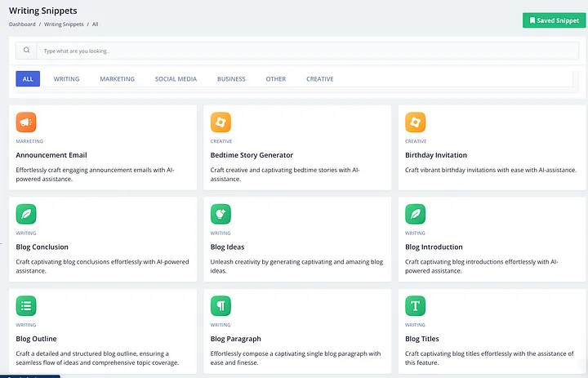Click the CREATIVE label on Birthday Invitation card
588x378 pixels.
pos(416,141)
